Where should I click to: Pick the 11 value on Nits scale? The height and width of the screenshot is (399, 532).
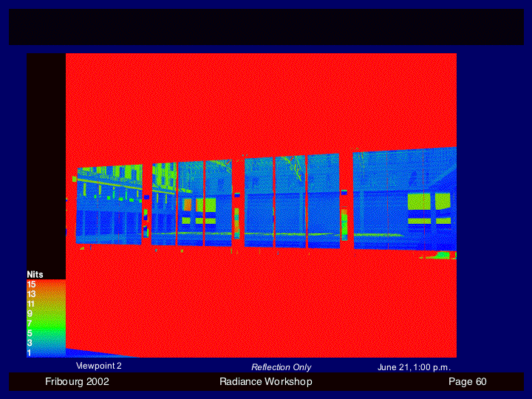pos(31,304)
